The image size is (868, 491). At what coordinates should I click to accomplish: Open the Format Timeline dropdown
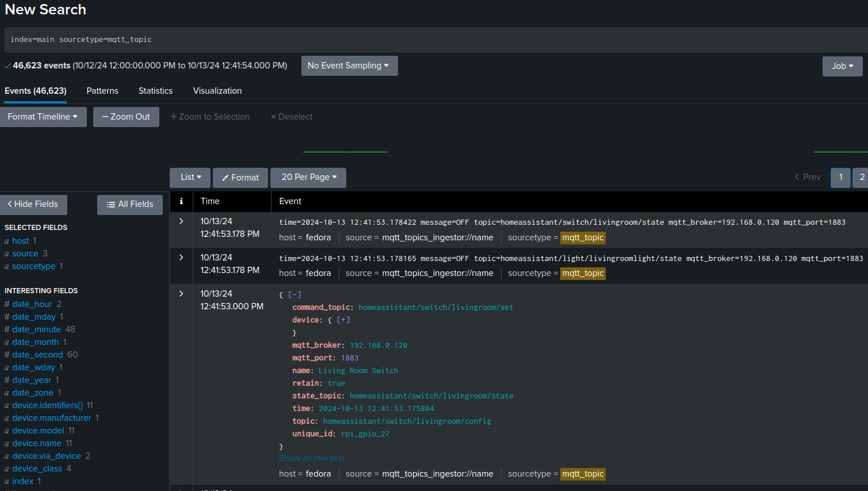point(43,117)
